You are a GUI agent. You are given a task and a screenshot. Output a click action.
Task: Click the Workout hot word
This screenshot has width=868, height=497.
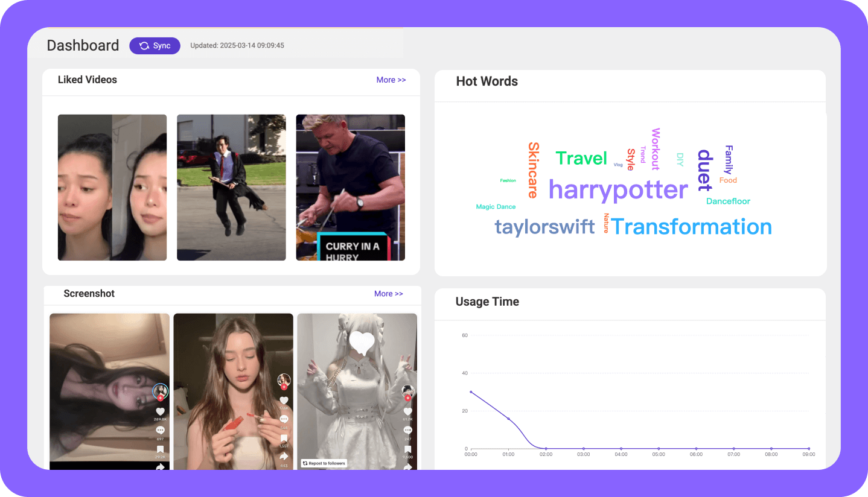click(x=656, y=149)
